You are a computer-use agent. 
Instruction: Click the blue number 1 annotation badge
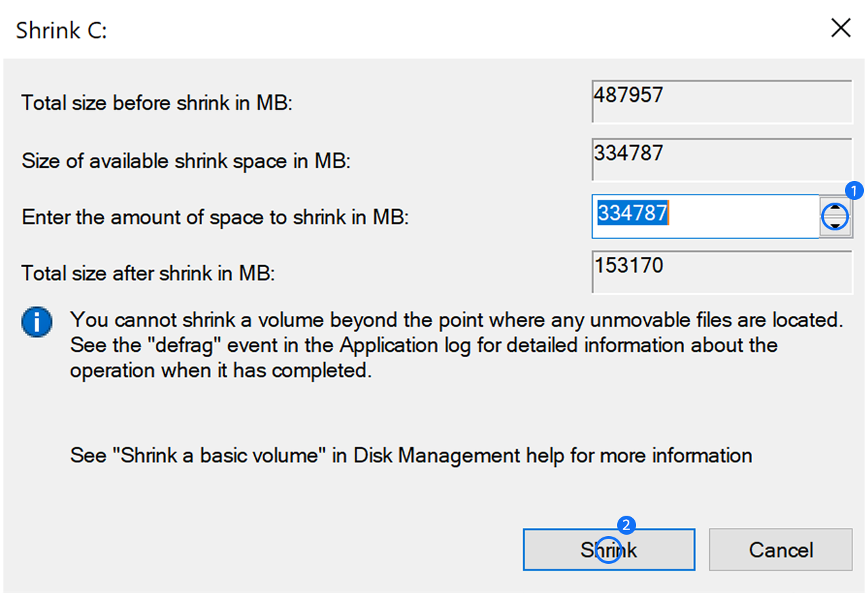tap(854, 190)
